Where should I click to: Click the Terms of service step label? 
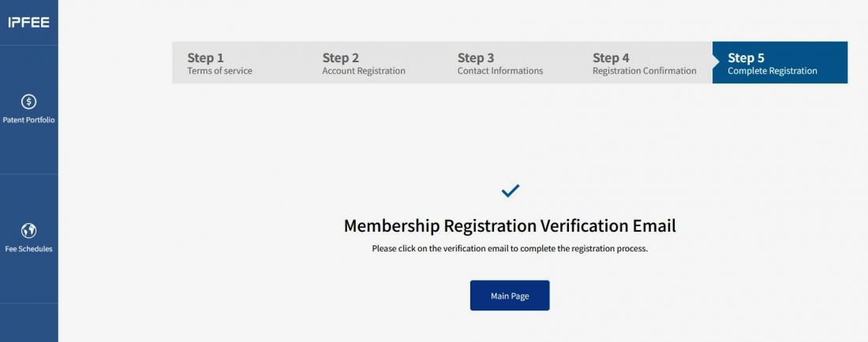219,71
